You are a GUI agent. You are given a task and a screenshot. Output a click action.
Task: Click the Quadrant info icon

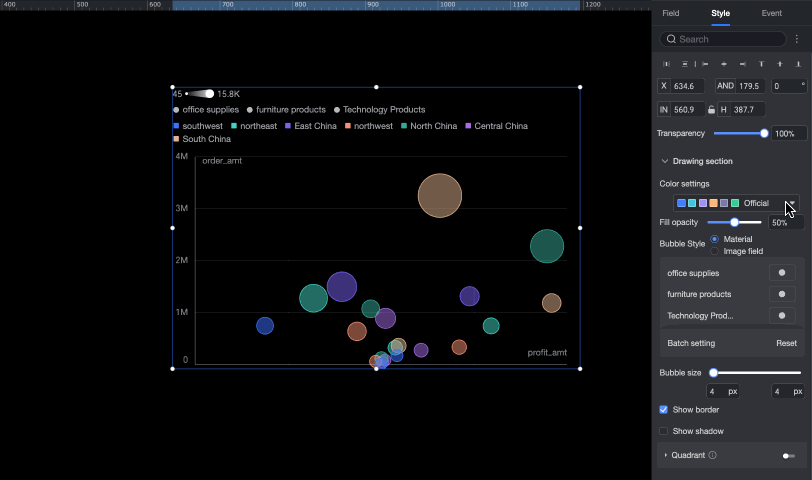pos(713,455)
